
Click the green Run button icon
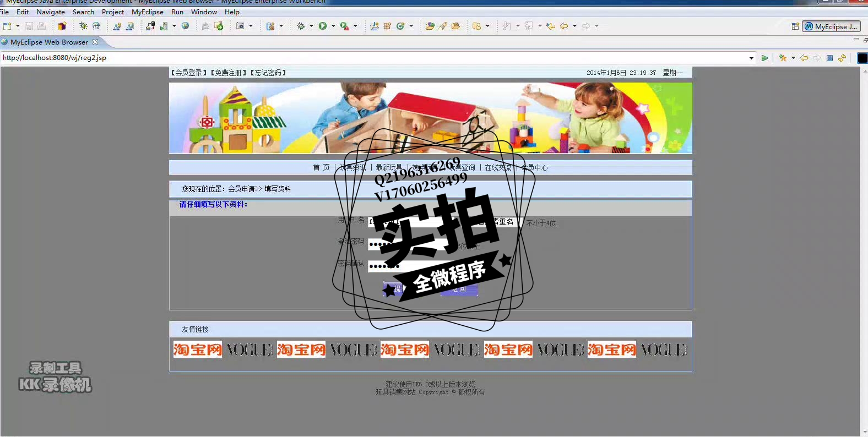click(x=323, y=26)
